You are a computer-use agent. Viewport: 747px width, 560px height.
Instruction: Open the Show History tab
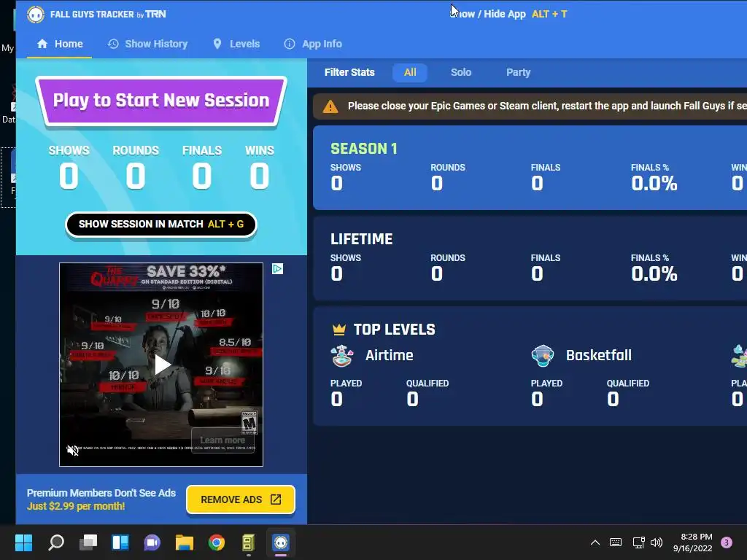click(147, 44)
